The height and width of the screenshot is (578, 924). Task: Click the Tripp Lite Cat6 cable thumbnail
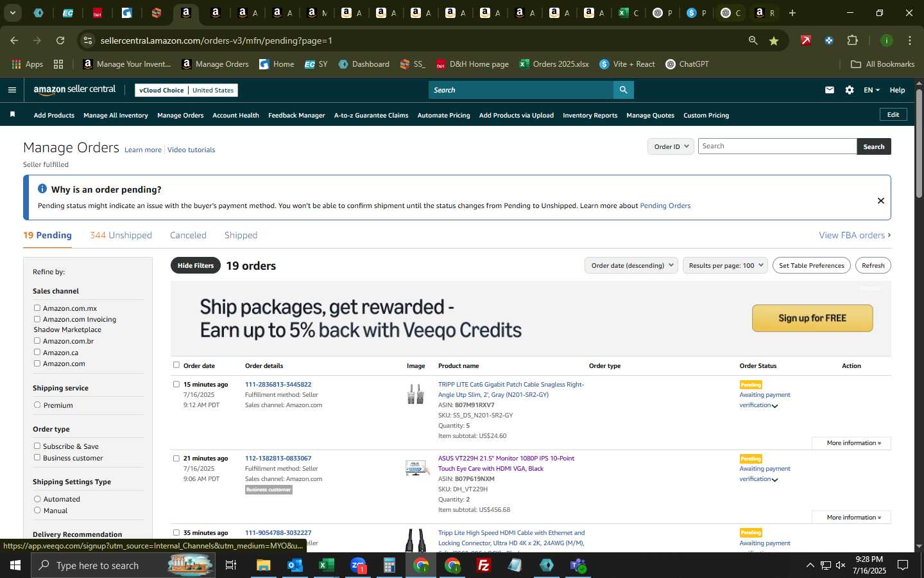point(416,394)
